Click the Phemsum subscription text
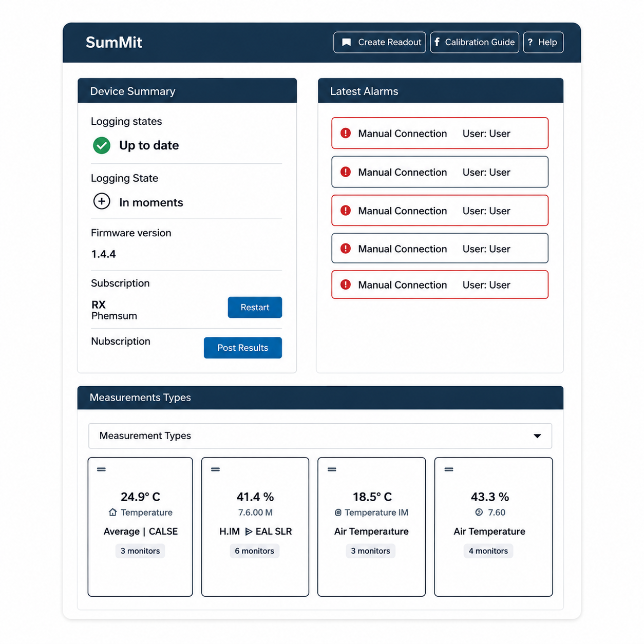This screenshot has height=644, width=644. [x=114, y=316]
